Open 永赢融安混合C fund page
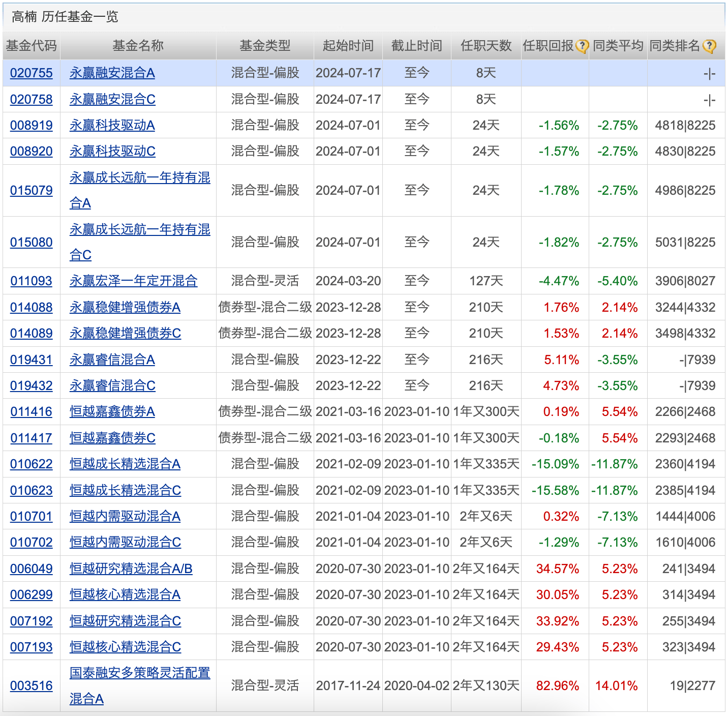This screenshot has height=716, width=728. point(112,99)
